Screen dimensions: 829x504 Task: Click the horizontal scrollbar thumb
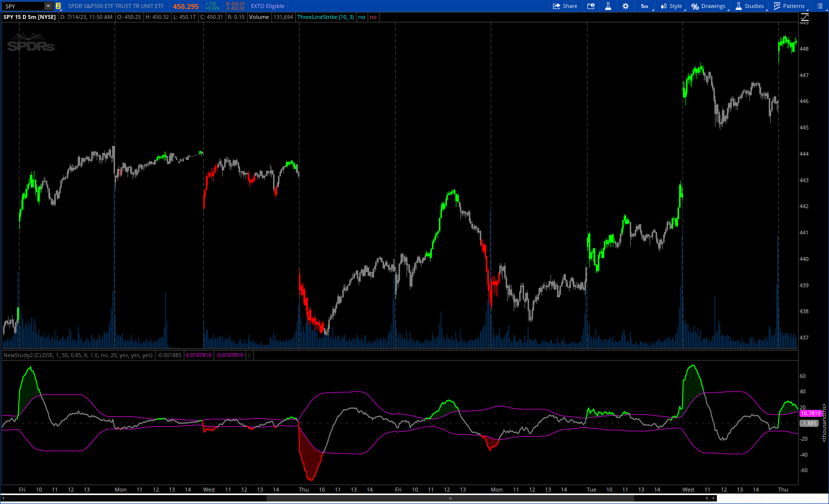(x=450, y=498)
